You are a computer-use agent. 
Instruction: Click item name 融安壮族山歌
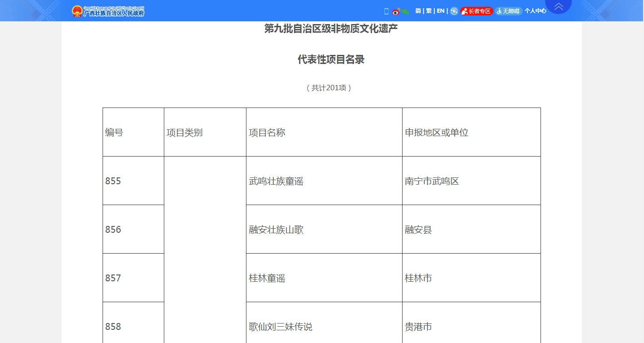click(276, 230)
